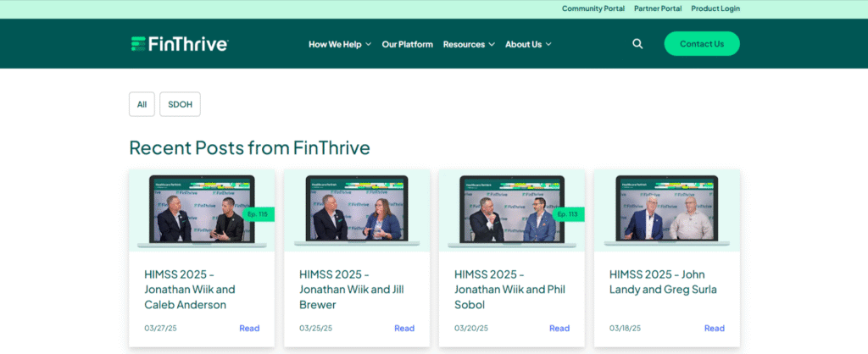Select the SDOH filter tab
The width and height of the screenshot is (868, 354).
point(180,104)
